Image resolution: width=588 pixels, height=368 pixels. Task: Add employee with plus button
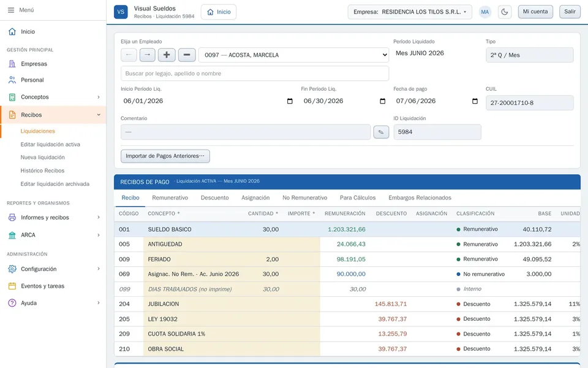pos(167,55)
